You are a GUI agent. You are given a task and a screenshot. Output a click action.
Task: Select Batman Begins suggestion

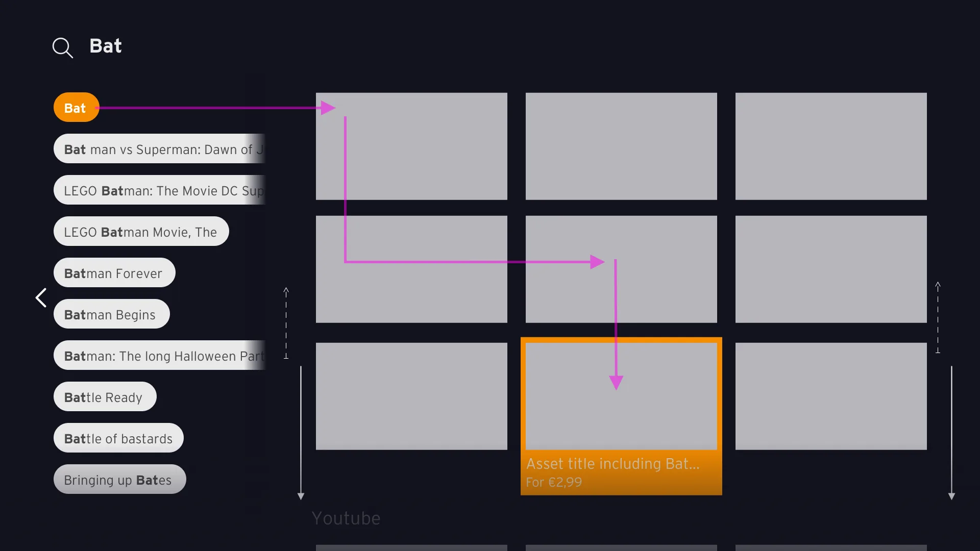(x=111, y=314)
